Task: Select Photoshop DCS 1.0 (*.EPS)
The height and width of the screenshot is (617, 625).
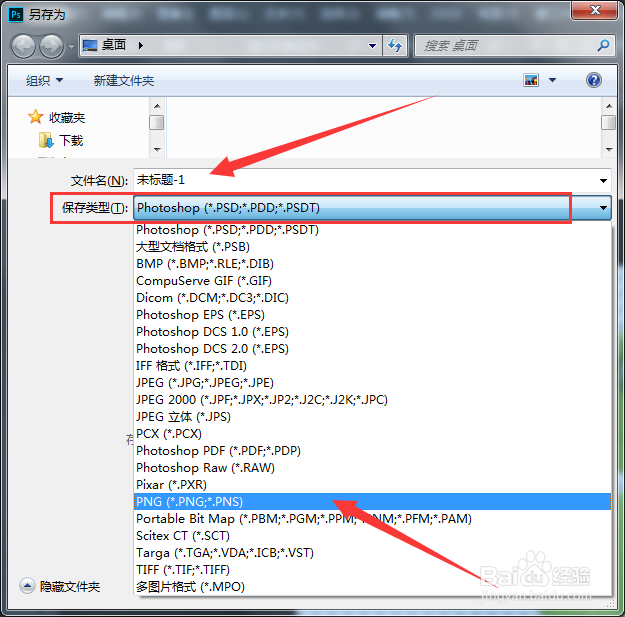Action: click(372, 332)
